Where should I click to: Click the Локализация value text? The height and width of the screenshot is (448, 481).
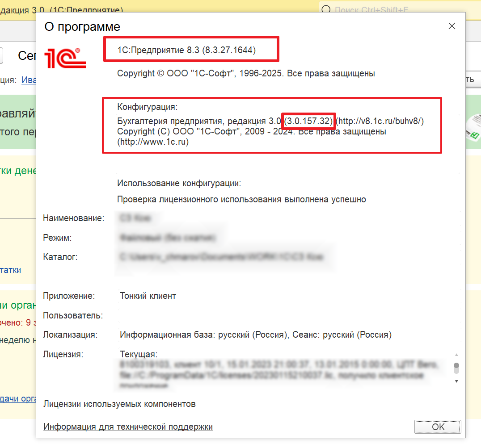pyautogui.click(x=255, y=335)
